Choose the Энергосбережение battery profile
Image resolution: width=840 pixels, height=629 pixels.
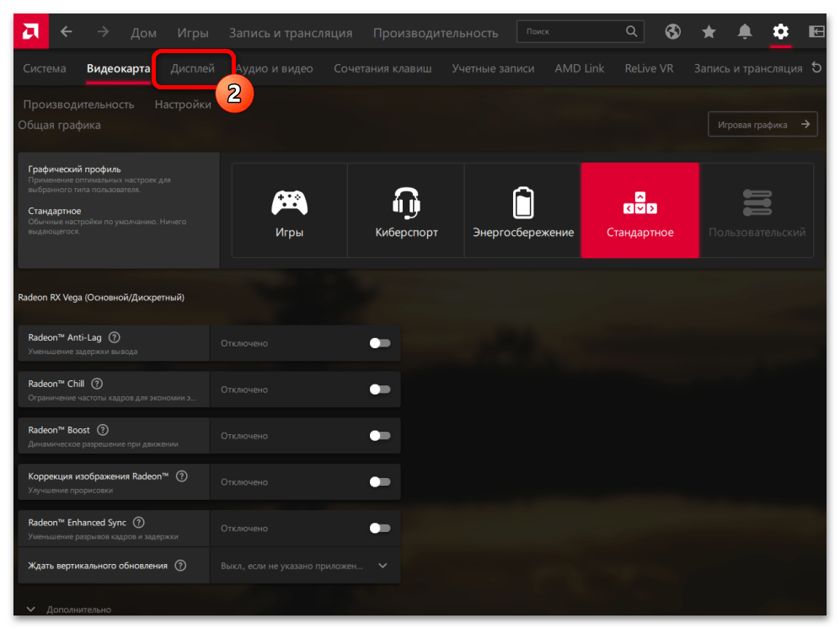[523, 211]
